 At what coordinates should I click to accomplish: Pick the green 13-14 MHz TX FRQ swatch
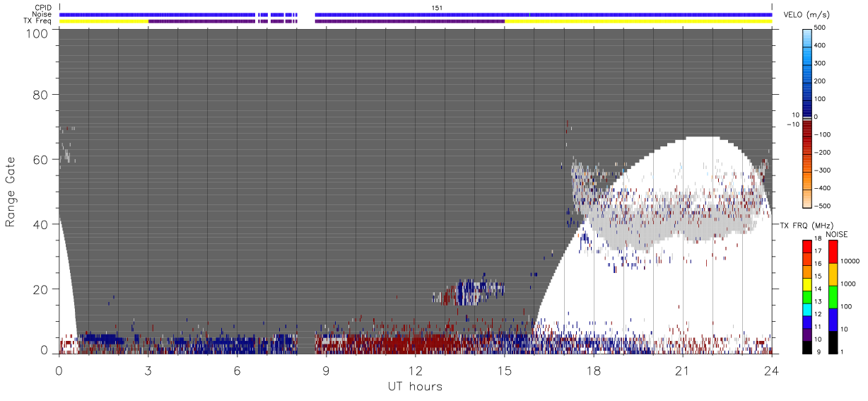pos(807,296)
